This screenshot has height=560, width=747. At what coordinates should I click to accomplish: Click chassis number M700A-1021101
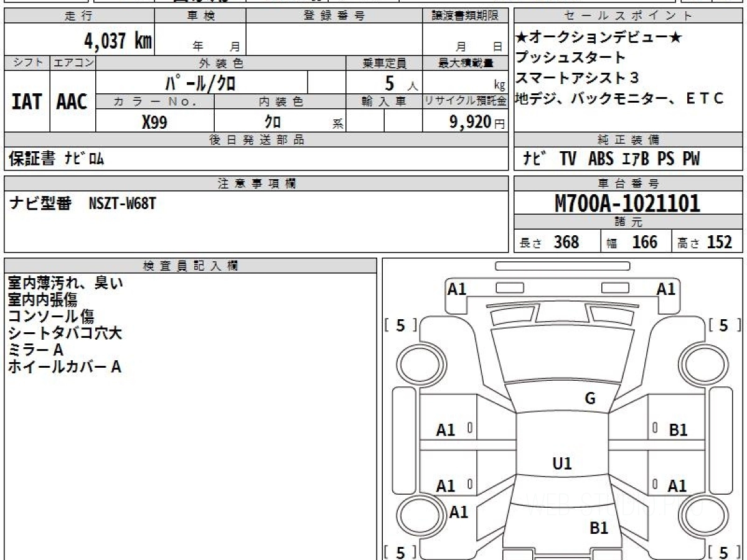(627, 203)
